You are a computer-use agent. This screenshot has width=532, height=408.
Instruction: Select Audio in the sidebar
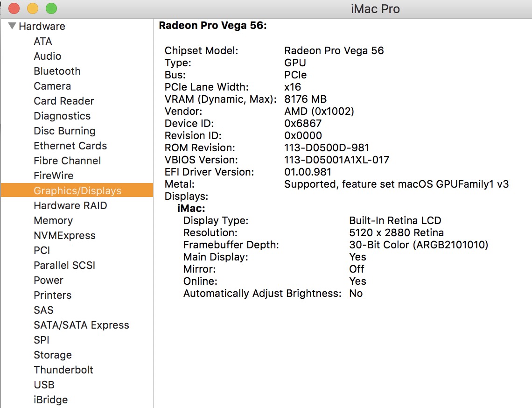point(48,56)
